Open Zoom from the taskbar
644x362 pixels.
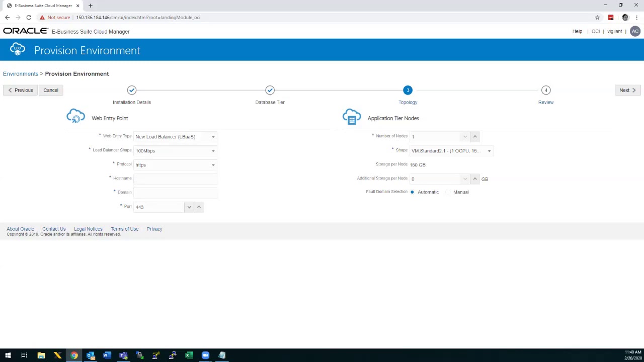[205, 355]
